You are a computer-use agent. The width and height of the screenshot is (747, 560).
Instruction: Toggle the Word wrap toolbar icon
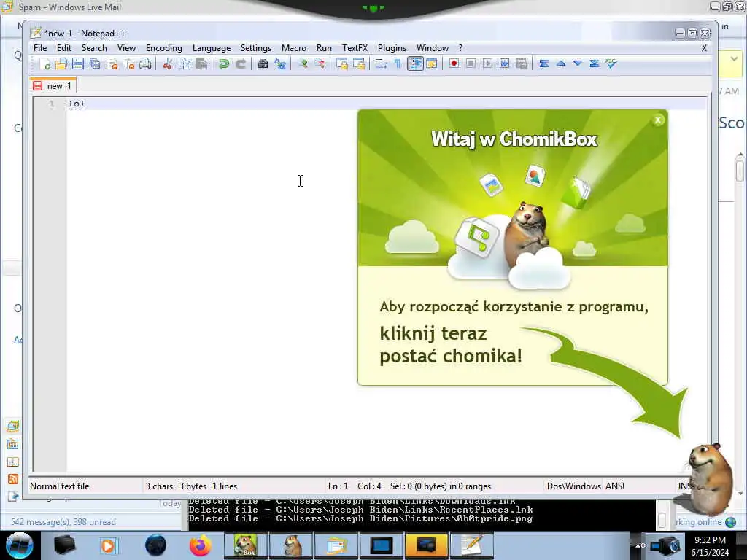click(x=381, y=63)
